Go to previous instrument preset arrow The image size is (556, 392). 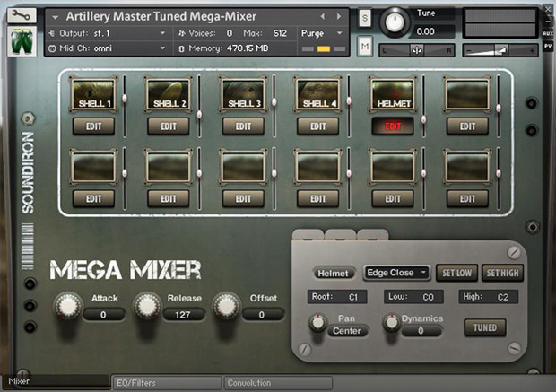pos(322,16)
